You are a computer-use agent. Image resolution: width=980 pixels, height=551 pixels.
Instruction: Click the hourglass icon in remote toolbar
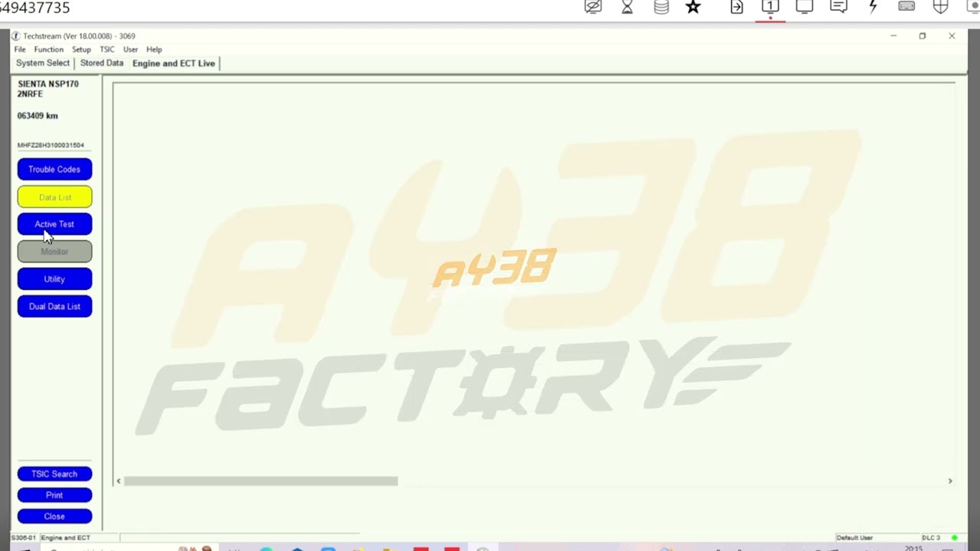[x=627, y=7]
